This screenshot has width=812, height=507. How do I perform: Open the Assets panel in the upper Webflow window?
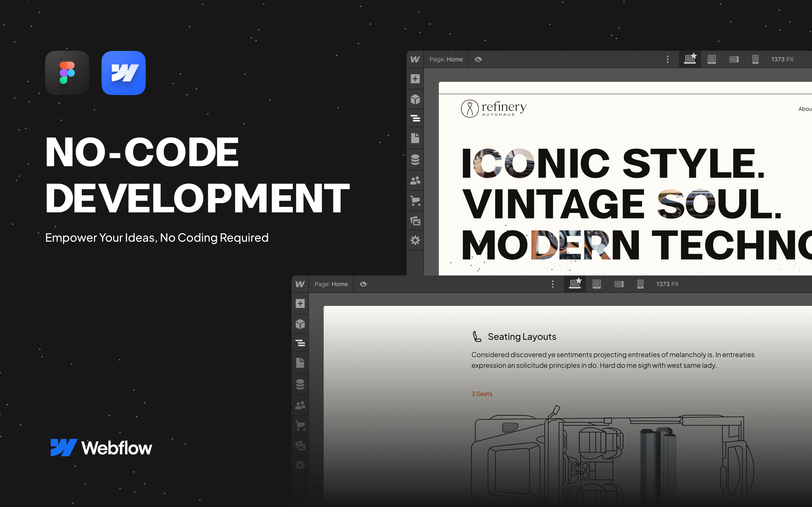(415, 221)
